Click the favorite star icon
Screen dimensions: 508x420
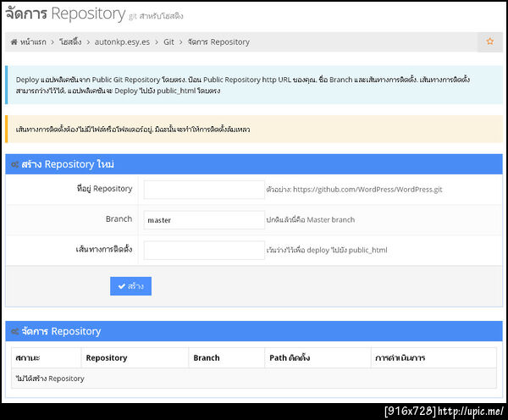click(x=489, y=41)
